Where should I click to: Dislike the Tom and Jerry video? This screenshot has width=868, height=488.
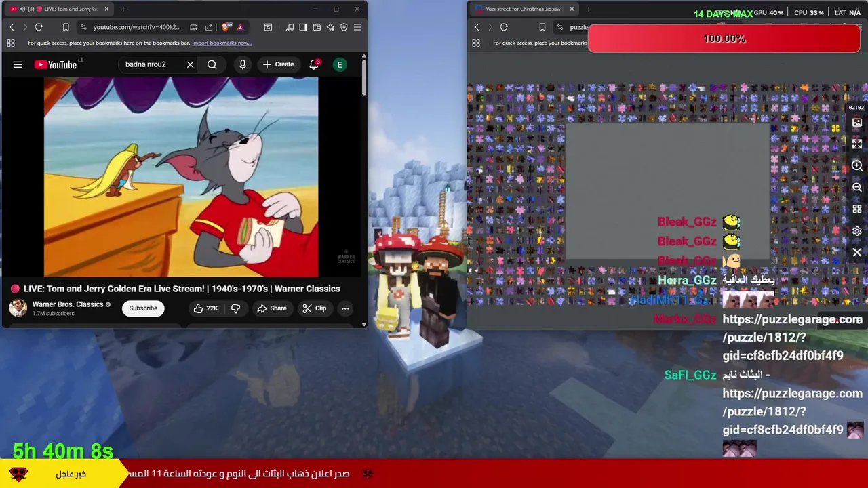pyautogui.click(x=235, y=308)
